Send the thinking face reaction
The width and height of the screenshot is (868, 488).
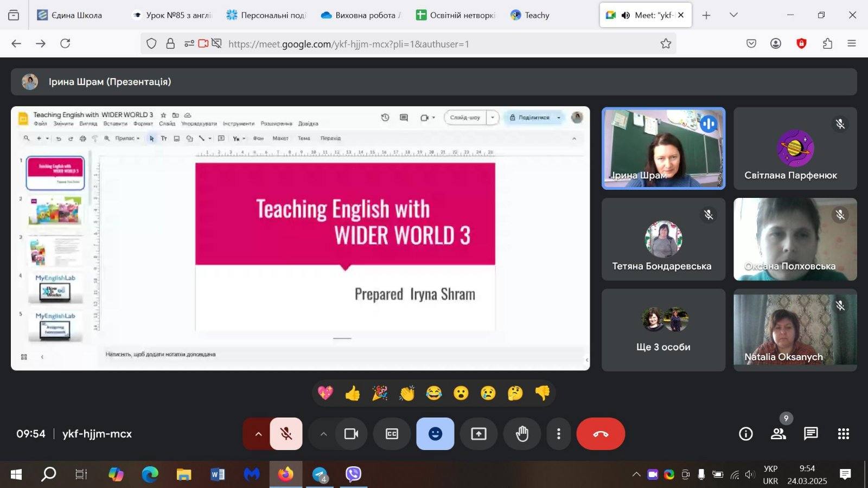point(515,393)
